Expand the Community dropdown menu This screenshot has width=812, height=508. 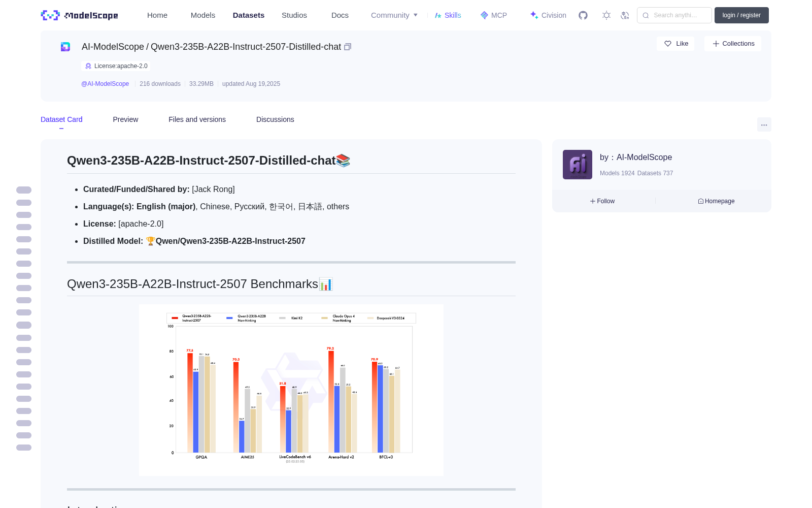coord(394,15)
